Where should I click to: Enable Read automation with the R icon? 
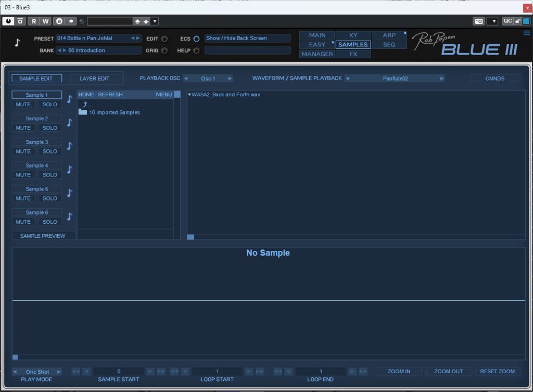[33, 21]
